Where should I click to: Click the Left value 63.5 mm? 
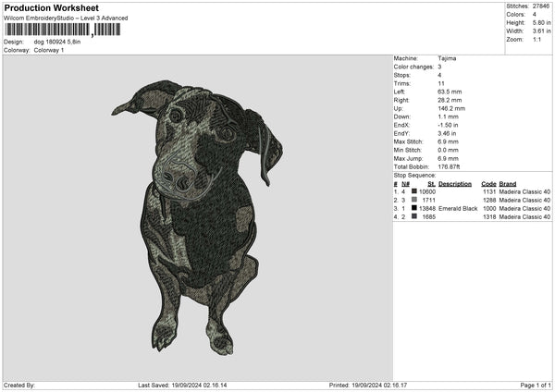tap(450, 92)
